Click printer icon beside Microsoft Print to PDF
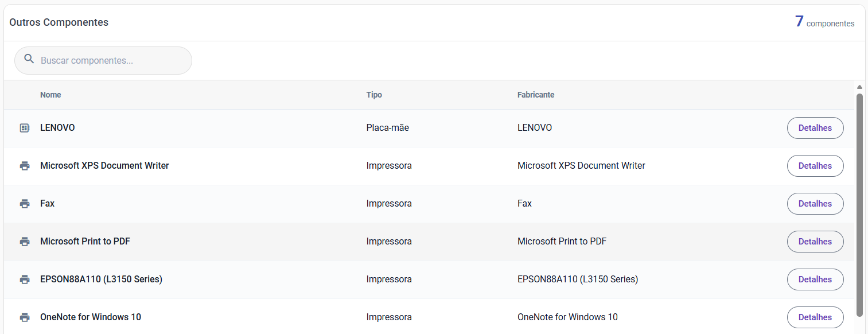Image resolution: width=868 pixels, height=334 pixels. click(25, 242)
